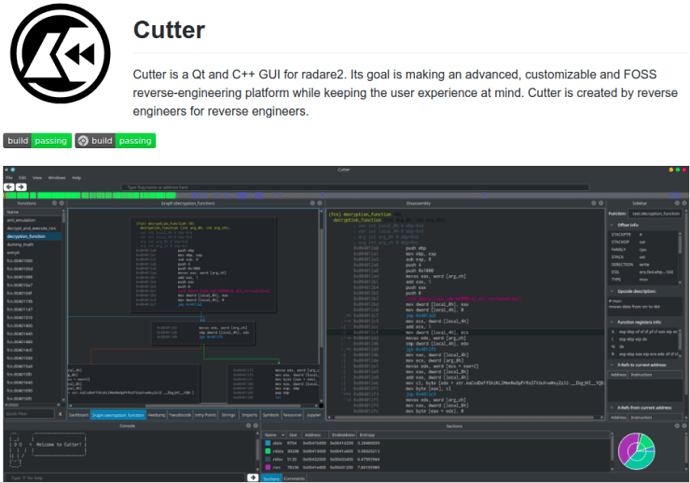Clear the quick filter with the X button
Viewport: 690px width, 483px height.
(x=61, y=414)
